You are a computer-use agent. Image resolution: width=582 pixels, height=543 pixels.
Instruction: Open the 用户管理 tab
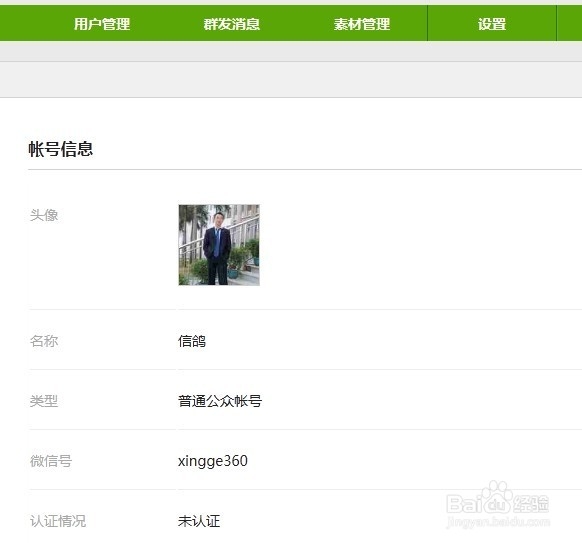102,24
